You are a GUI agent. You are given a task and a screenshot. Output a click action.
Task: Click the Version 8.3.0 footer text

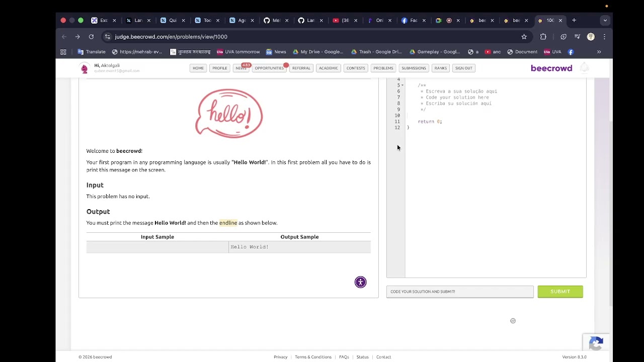coord(575,357)
